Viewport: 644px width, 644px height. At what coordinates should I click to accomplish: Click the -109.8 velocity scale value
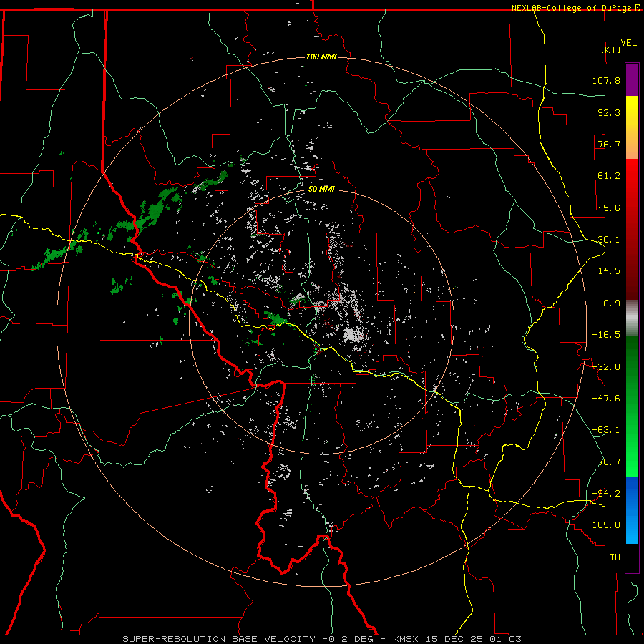tap(604, 525)
